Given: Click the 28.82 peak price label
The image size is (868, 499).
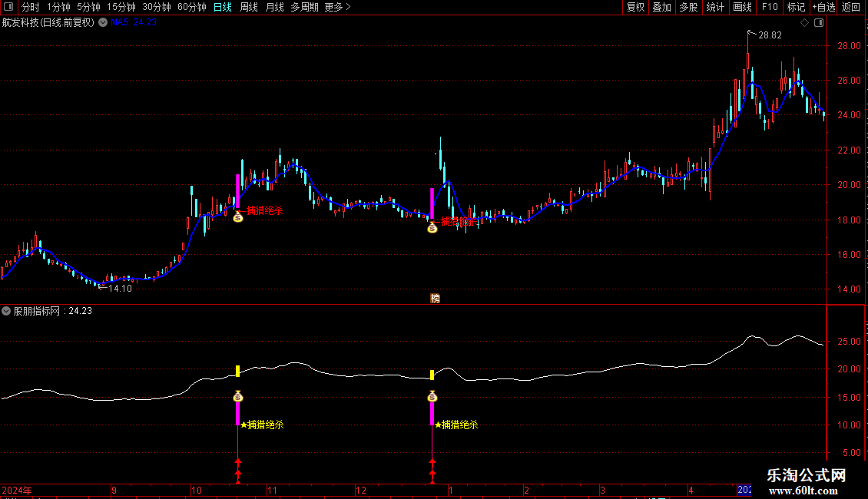Looking at the screenshot, I should tap(770, 35).
